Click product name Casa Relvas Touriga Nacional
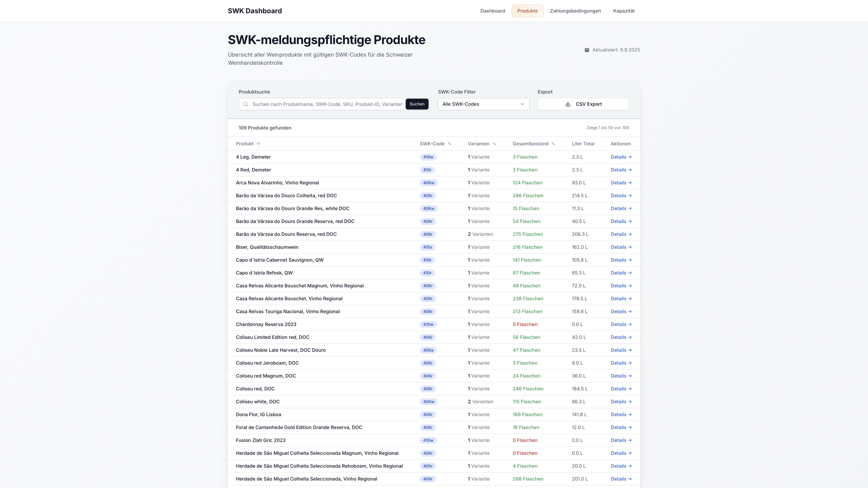 287,312
